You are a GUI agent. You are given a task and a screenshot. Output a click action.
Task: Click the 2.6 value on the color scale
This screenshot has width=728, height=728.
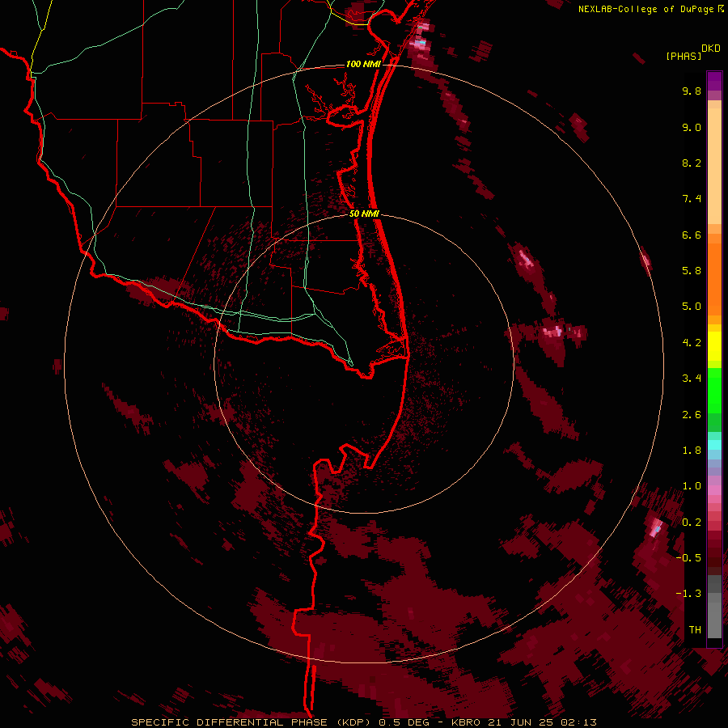coord(692,415)
